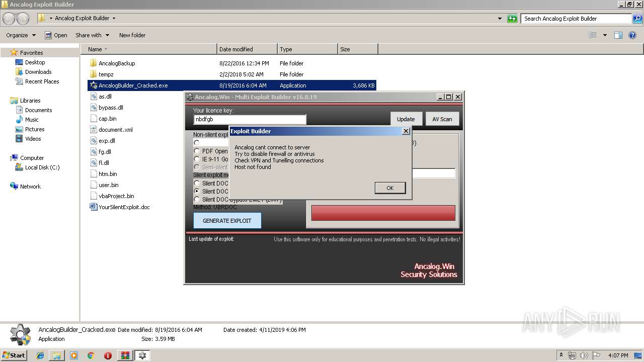Select the PDF Open radio option
The width and height of the screenshot is (644, 362).
coord(197,151)
